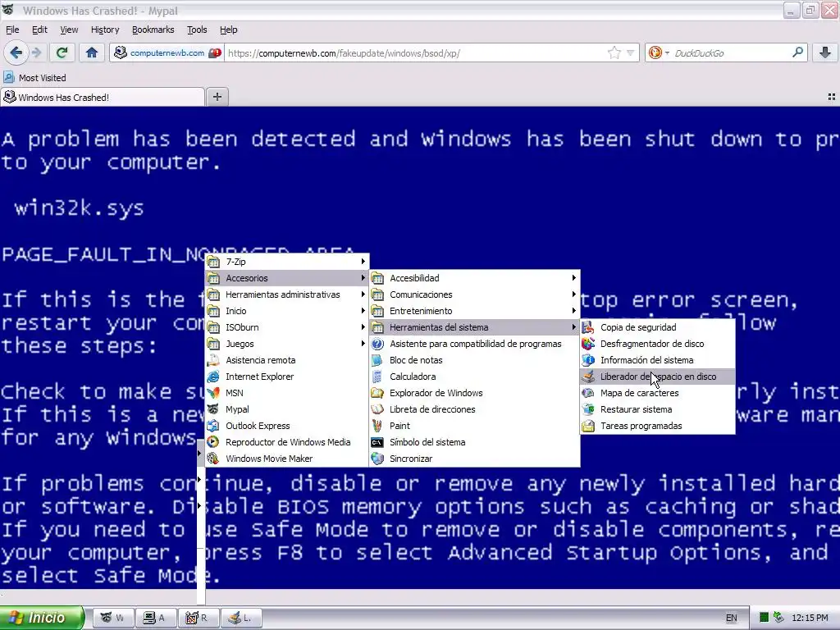
Task: Open the View menu
Action: [x=69, y=30]
